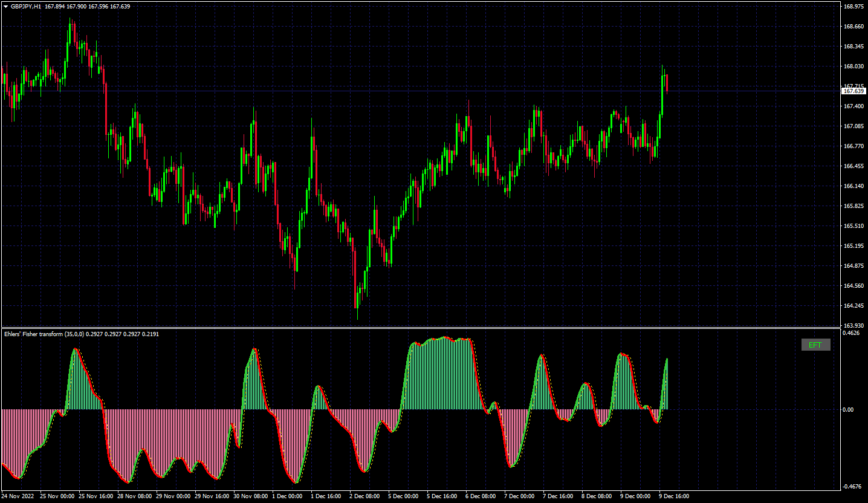The height and width of the screenshot is (503, 868).
Task: Click the 5 Dec 16:00 time label
Action: click(x=442, y=496)
